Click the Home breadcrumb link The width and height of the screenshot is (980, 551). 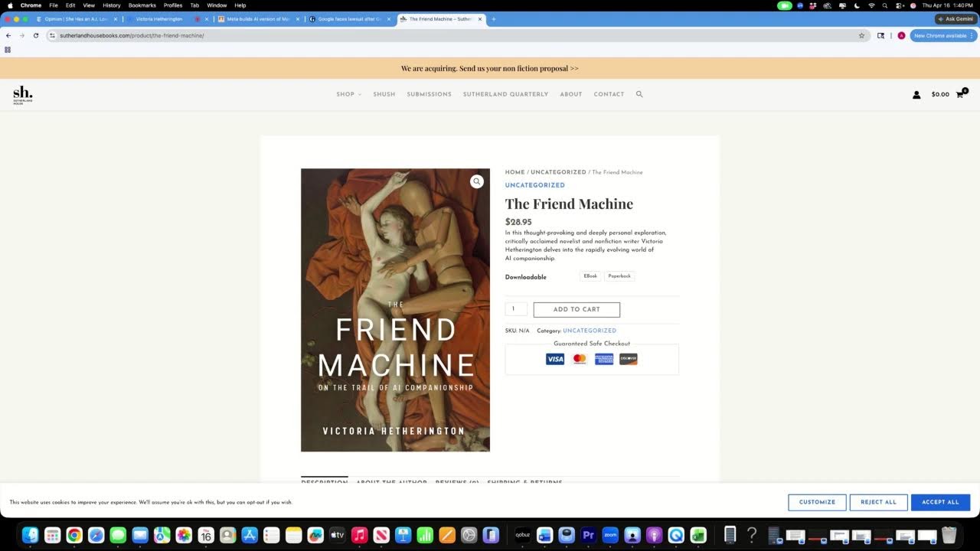pyautogui.click(x=514, y=172)
